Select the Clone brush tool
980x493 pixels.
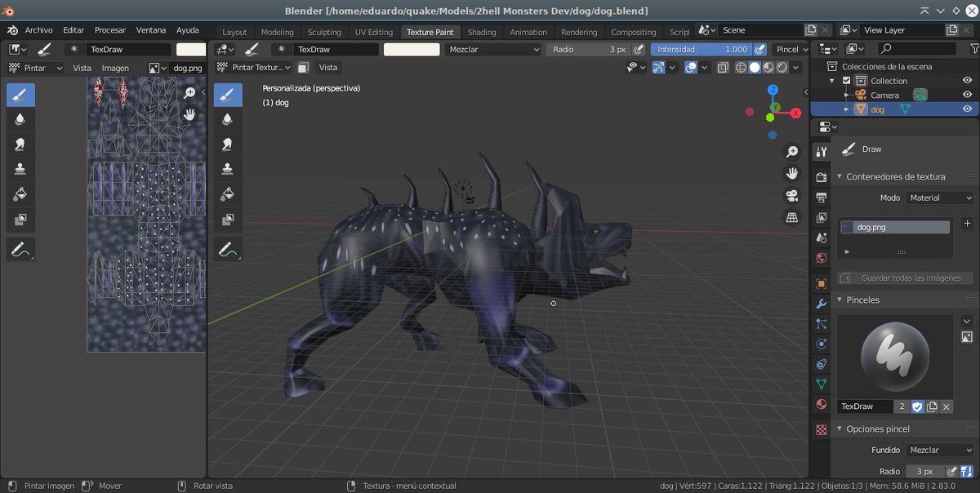228,169
